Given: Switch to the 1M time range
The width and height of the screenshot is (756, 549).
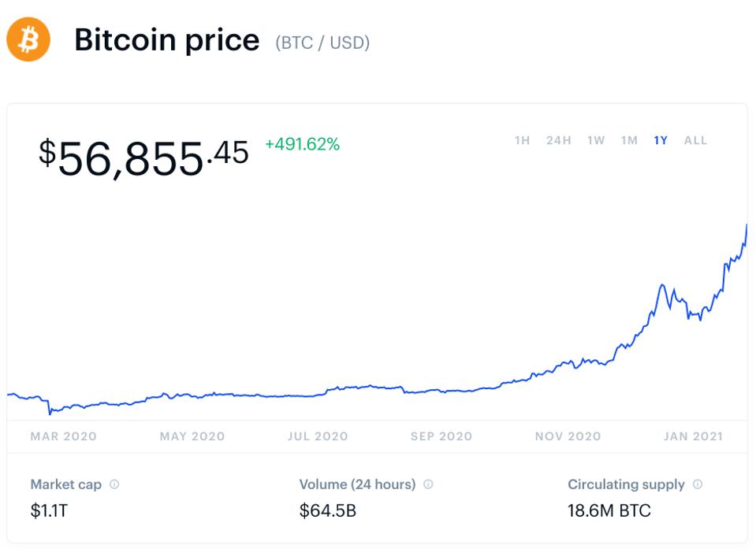Looking at the screenshot, I should (629, 140).
